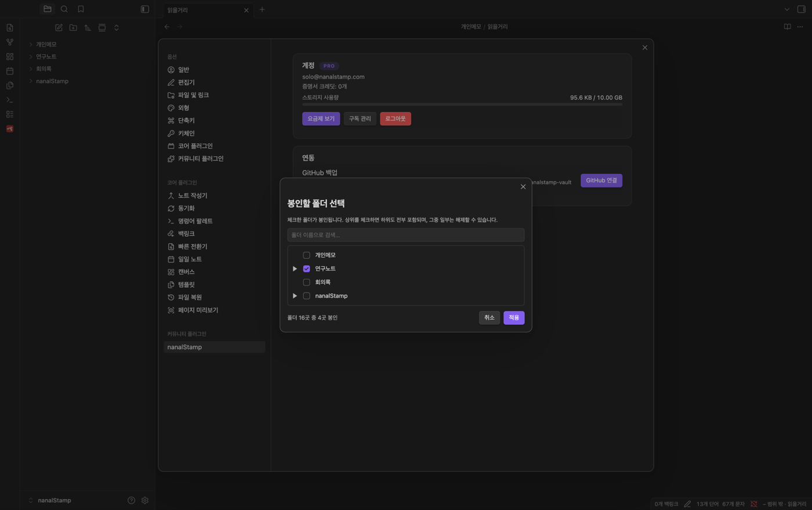The image size is (812, 510).
Task: Create a new note in file explorer
Action: [x=59, y=28]
